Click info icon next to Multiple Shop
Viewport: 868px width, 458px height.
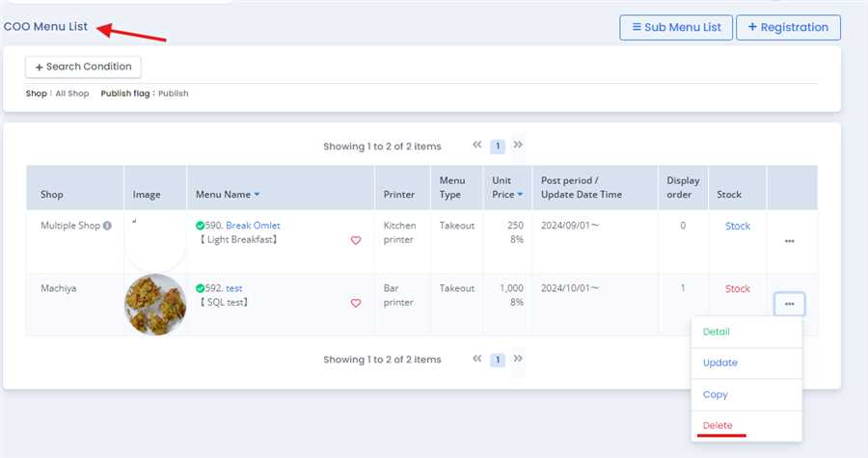[107, 226]
